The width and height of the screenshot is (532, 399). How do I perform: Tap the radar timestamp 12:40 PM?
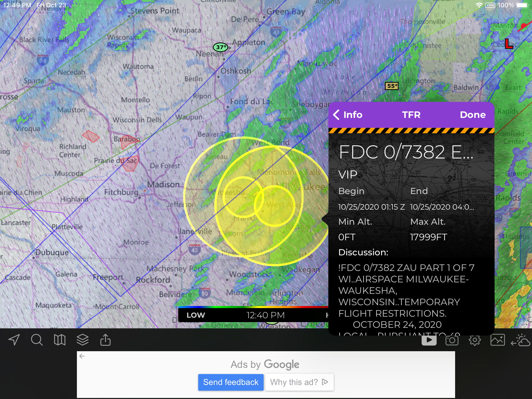point(265,315)
